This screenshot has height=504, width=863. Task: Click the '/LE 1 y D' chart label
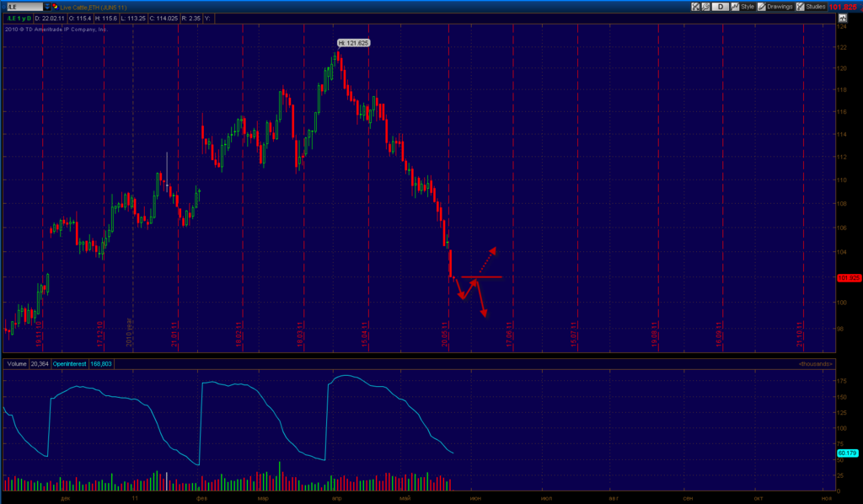(x=19, y=19)
